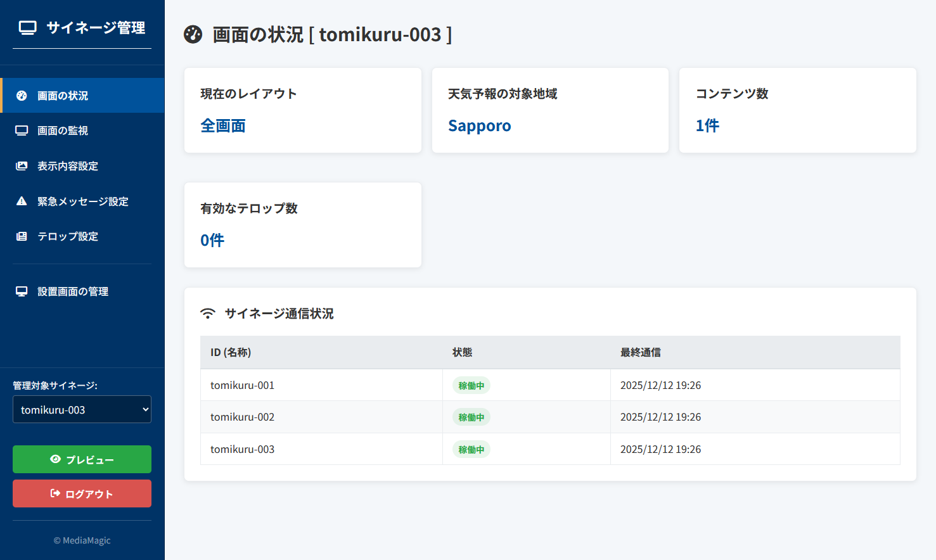Click the palette icon in the 画面の状況 header
This screenshot has width=936, height=560.
click(192, 35)
